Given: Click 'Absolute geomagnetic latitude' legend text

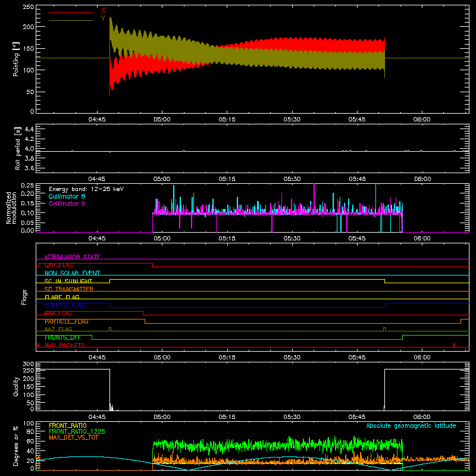Looking at the screenshot, I should tap(411, 425).
